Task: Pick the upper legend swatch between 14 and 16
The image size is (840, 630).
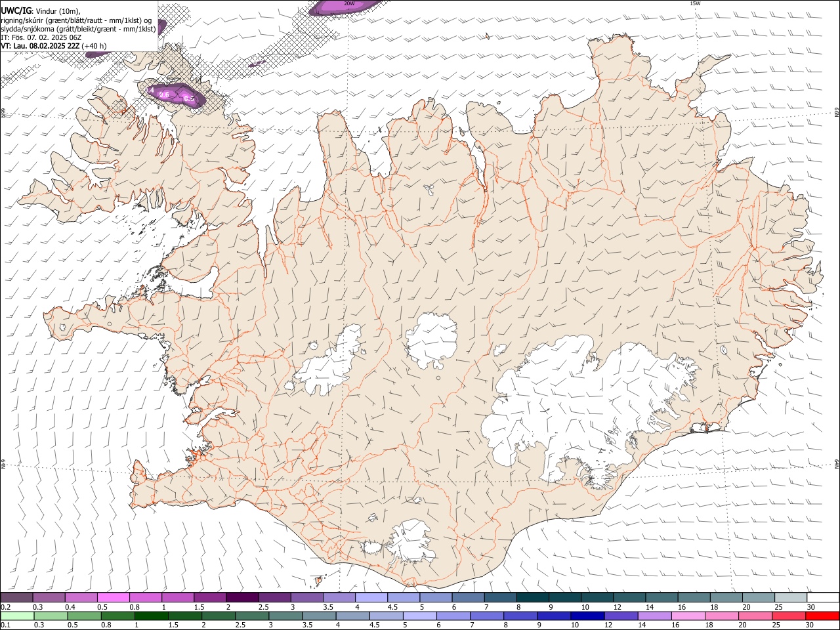Action: point(661,597)
